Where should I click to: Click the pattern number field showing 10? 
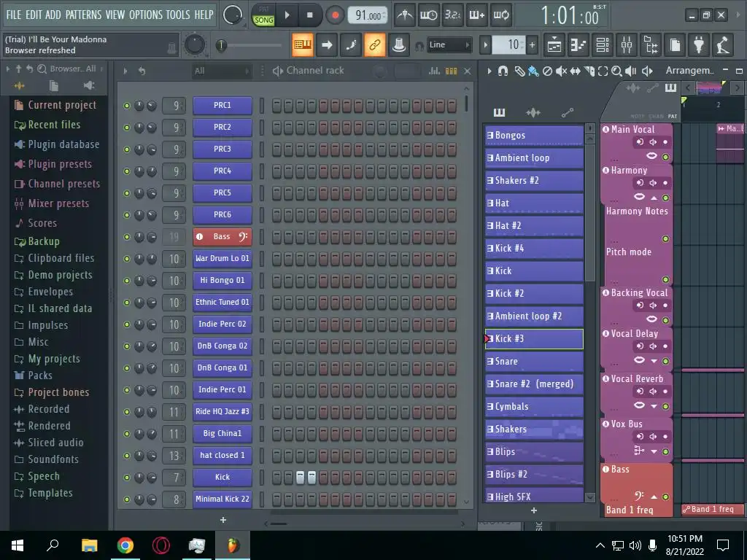pyautogui.click(x=508, y=45)
